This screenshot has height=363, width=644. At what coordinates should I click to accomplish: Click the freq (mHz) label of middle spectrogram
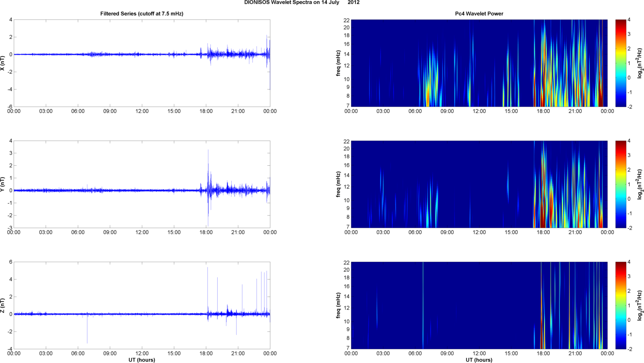(x=338, y=184)
